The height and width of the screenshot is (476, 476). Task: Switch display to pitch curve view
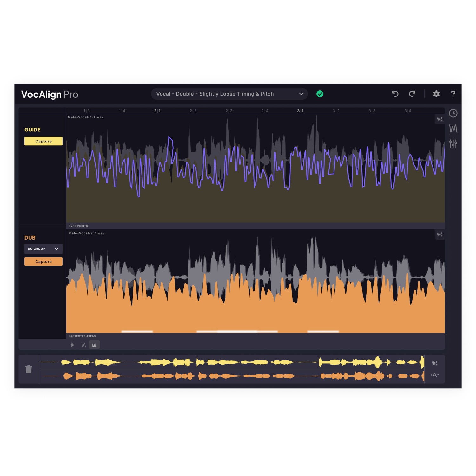[x=83, y=345]
